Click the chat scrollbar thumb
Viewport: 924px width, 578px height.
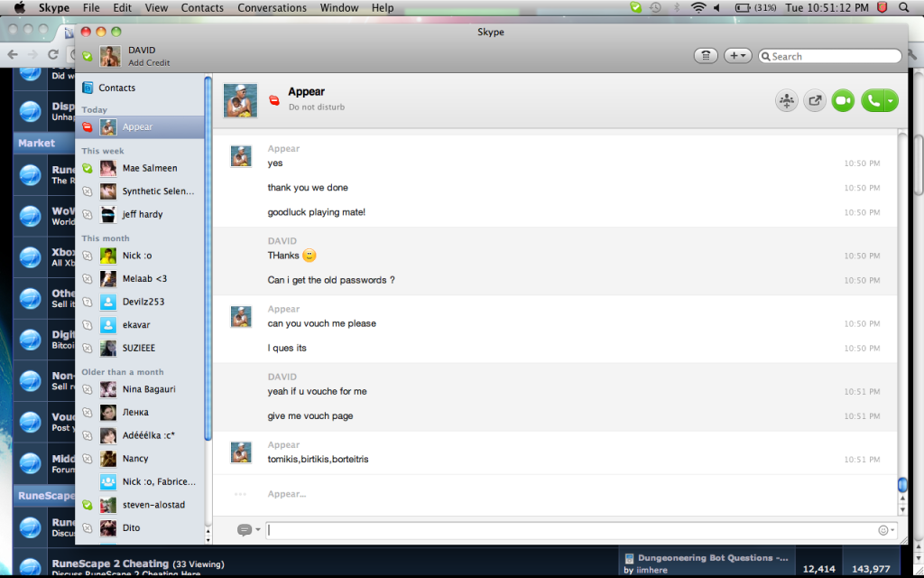point(902,485)
